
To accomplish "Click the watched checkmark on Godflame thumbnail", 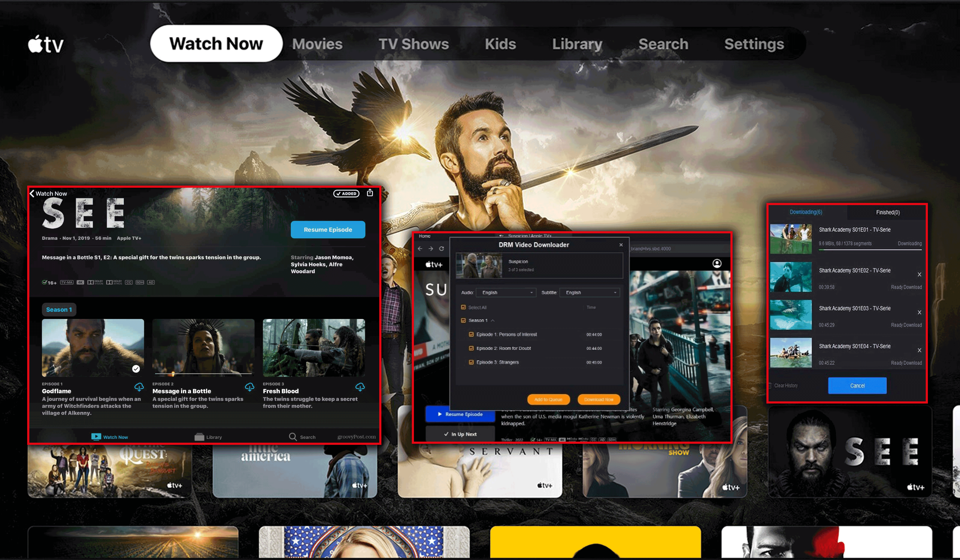I will pyautogui.click(x=136, y=368).
